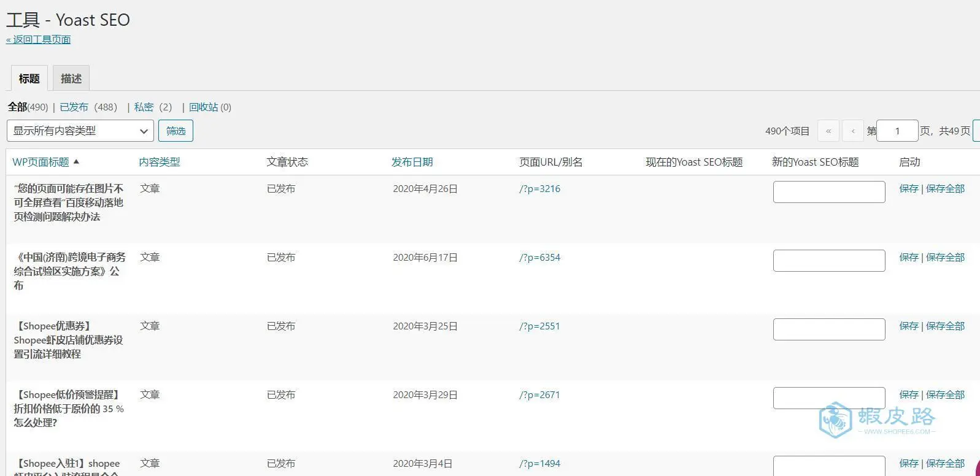Focus new SEO title field for /?p=3216
The height and width of the screenshot is (476, 980).
pos(829,192)
